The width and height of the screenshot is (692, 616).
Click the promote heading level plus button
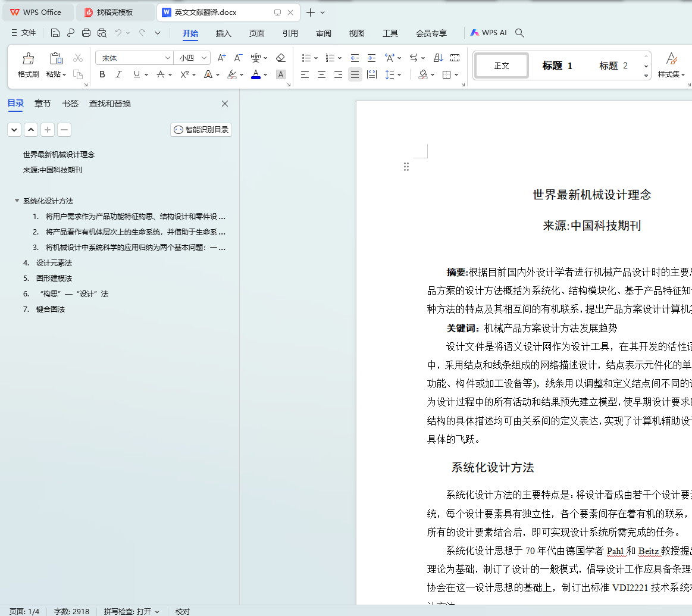tap(48, 130)
